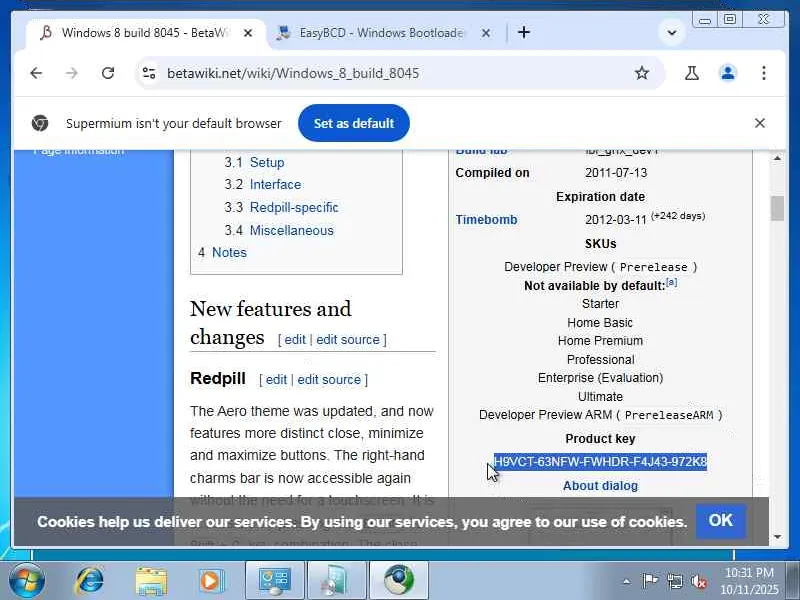Launch Internet Explorer from the taskbar

(x=90, y=581)
